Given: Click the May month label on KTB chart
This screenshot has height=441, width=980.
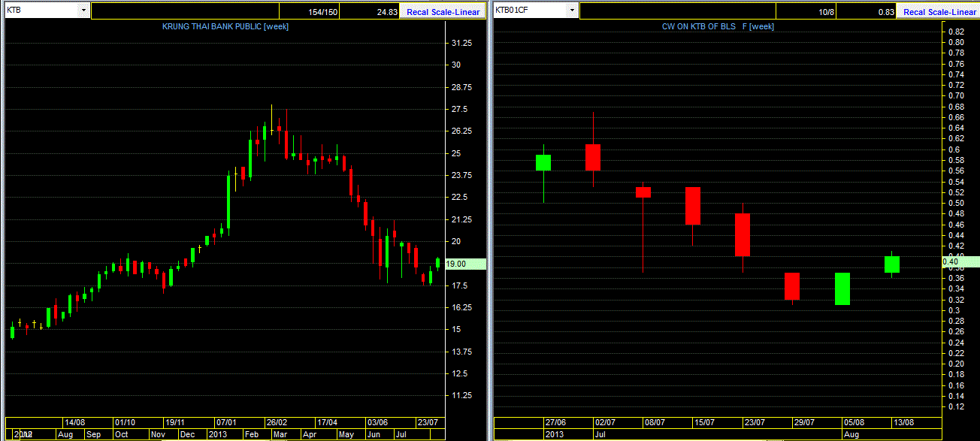Looking at the screenshot, I should click(346, 434).
